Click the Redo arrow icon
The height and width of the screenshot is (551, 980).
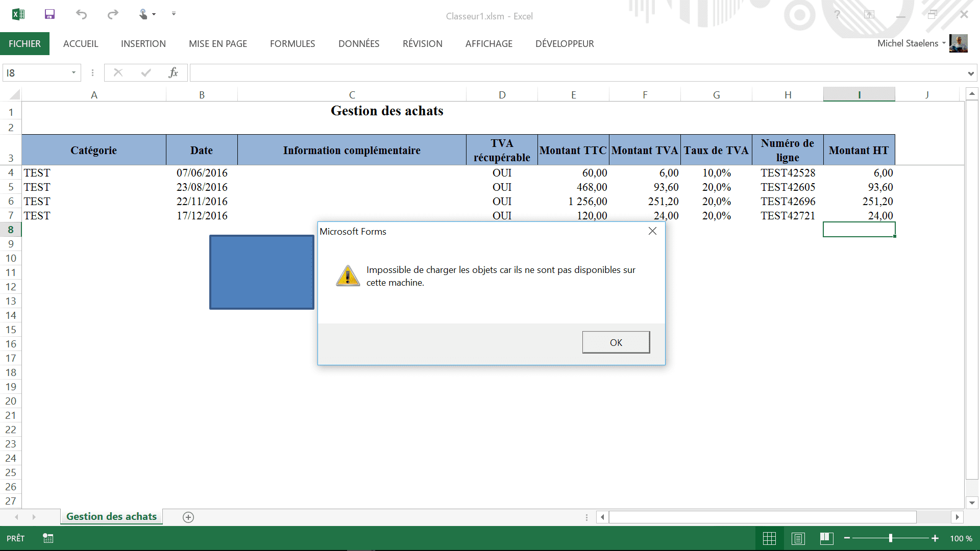(x=113, y=14)
